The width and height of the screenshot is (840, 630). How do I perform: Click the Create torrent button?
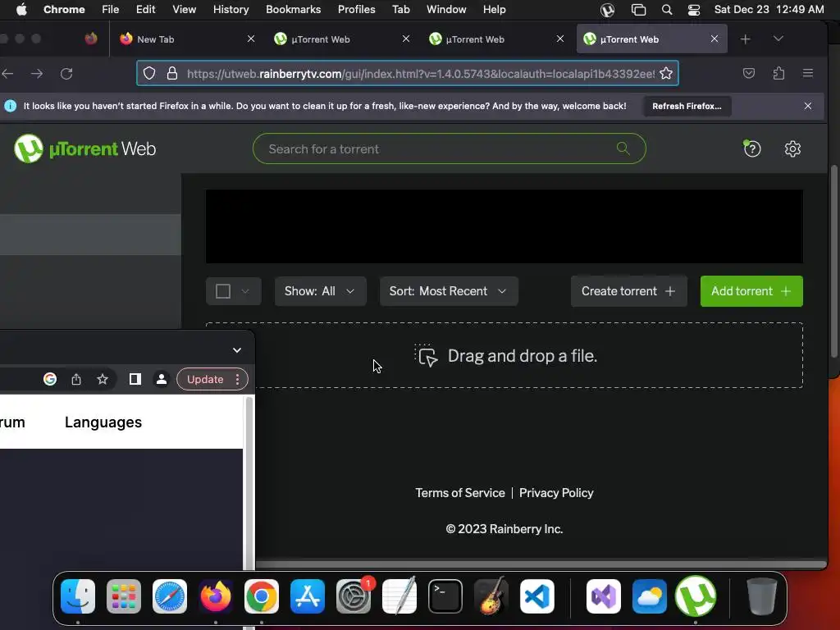(629, 291)
